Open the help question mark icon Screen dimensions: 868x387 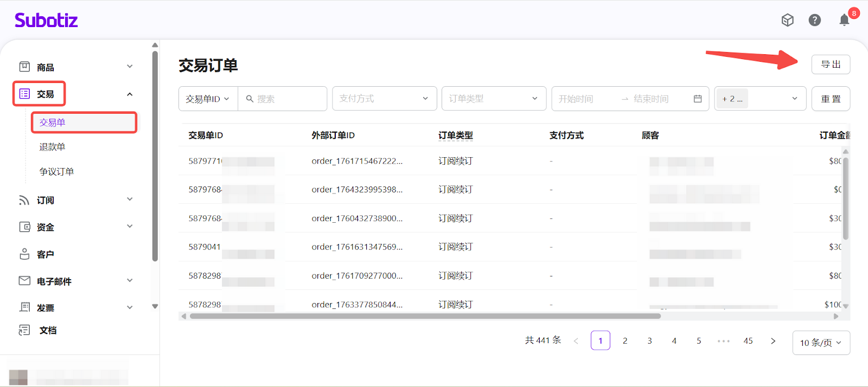click(x=814, y=20)
